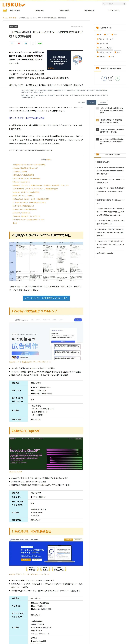The image size is (129, 644).
Task: Click the LISKUL logo
Action: point(14,5)
